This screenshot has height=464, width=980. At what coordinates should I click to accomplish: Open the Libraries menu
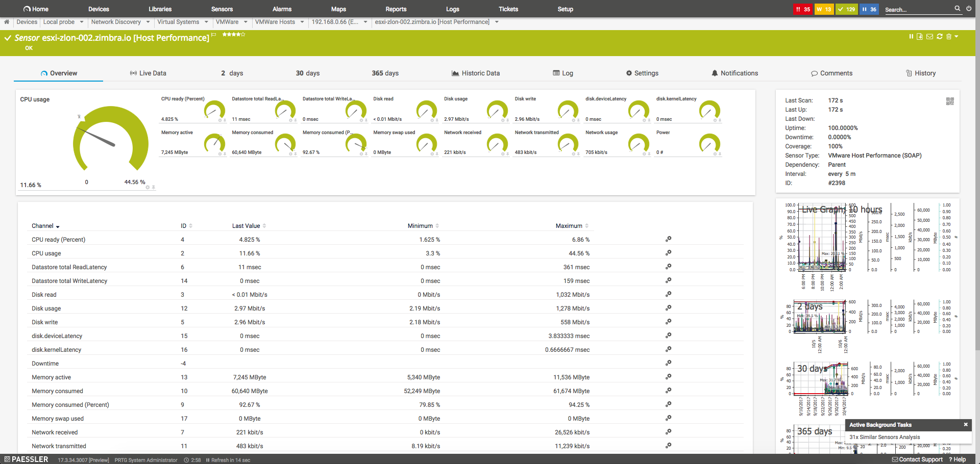[160, 9]
